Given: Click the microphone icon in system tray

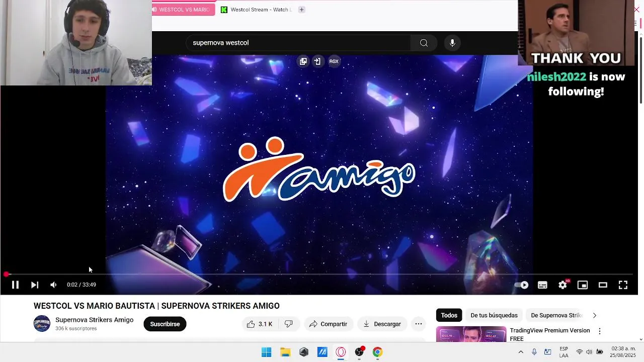Looking at the screenshot, I should click(534, 352).
